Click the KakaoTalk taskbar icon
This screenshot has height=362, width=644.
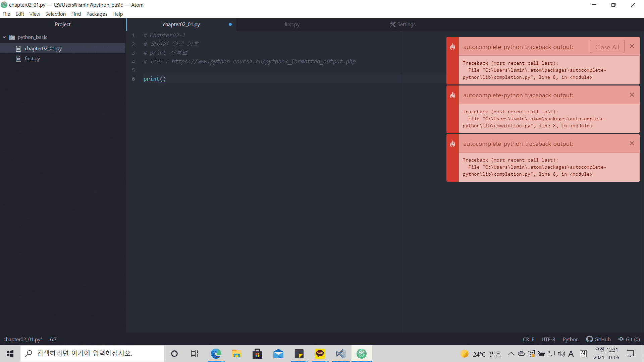click(x=320, y=354)
